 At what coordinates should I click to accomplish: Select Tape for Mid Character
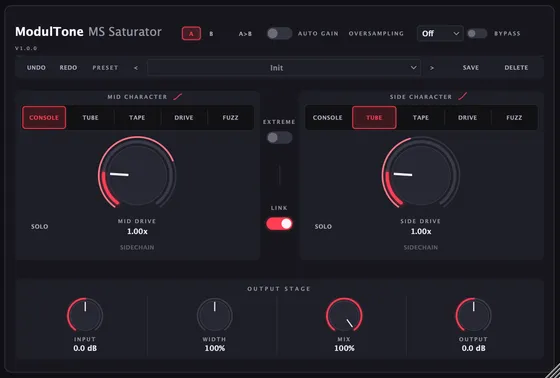137,118
